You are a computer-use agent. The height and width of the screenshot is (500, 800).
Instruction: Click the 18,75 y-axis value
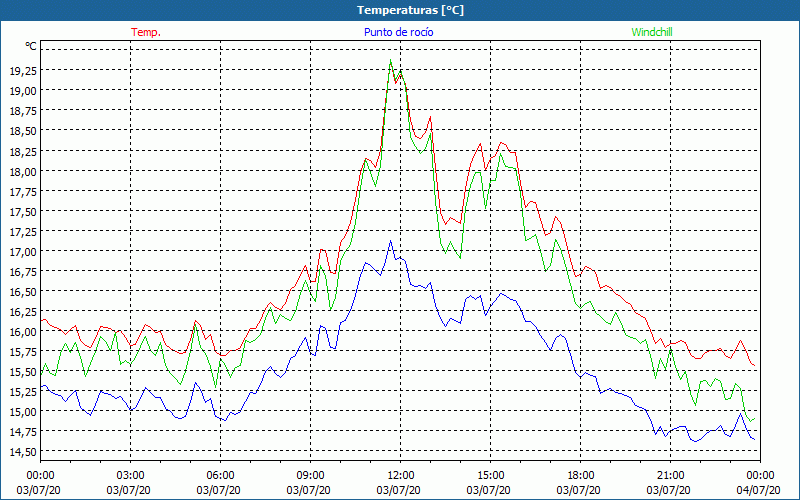point(23,111)
